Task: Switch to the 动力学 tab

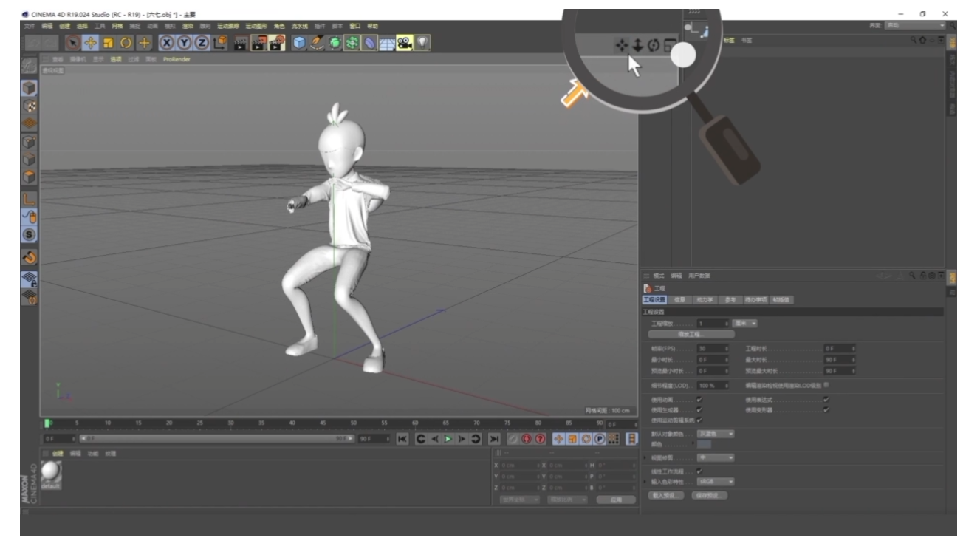Action: click(705, 300)
